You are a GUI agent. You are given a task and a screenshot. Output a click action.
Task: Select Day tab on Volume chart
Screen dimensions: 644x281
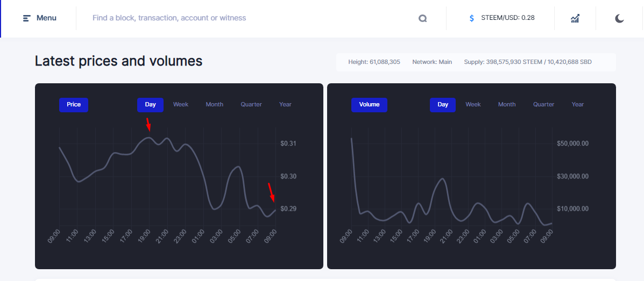443,105
